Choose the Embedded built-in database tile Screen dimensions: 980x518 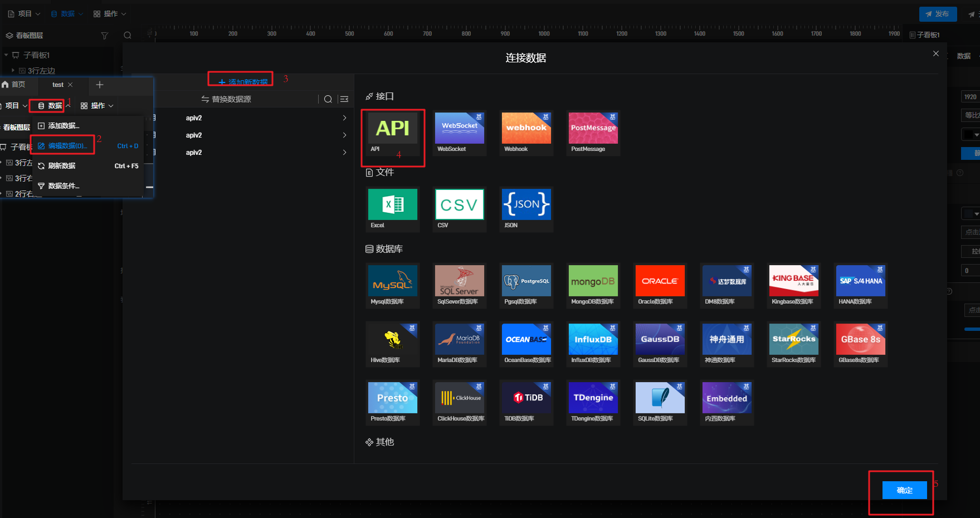pos(727,403)
